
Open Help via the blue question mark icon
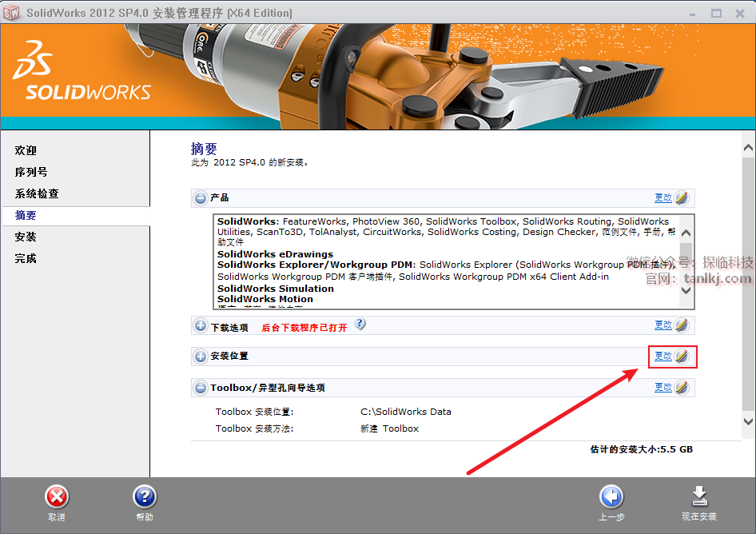(x=145, y=497)
